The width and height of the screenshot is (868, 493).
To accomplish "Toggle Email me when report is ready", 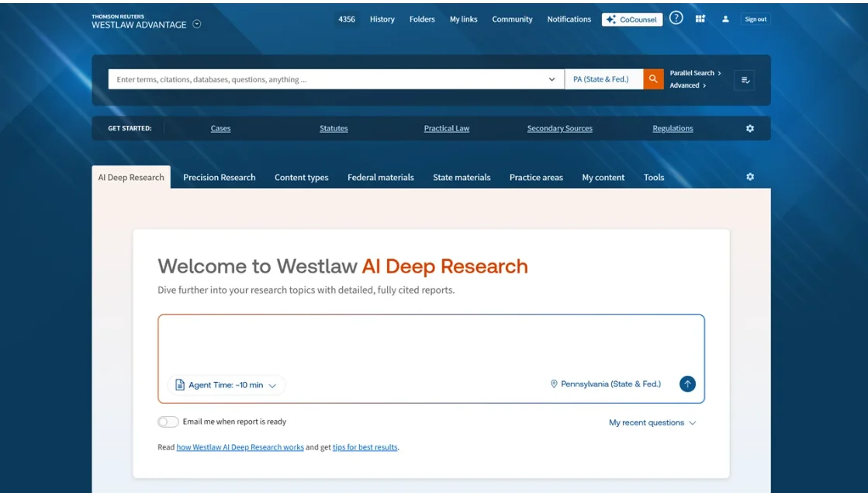I will point(168,422).
